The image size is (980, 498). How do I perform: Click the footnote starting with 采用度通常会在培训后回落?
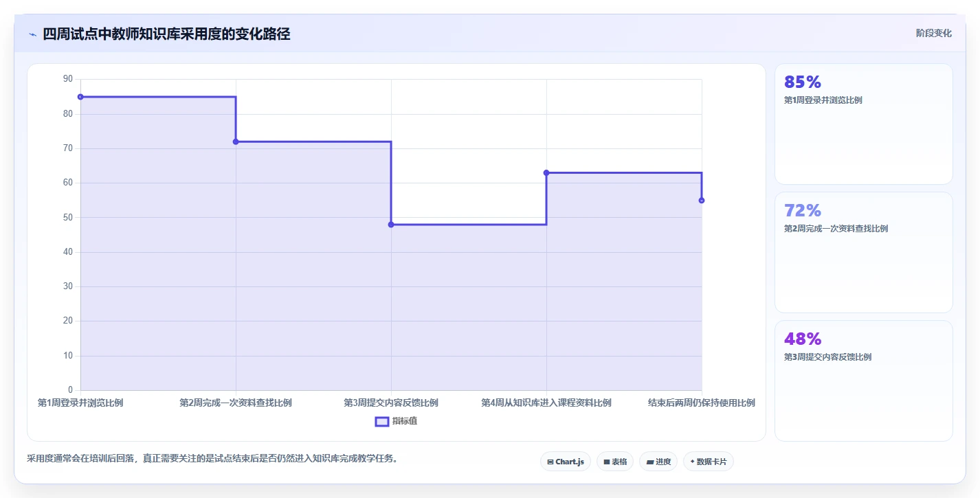click(x=212, y=458)
